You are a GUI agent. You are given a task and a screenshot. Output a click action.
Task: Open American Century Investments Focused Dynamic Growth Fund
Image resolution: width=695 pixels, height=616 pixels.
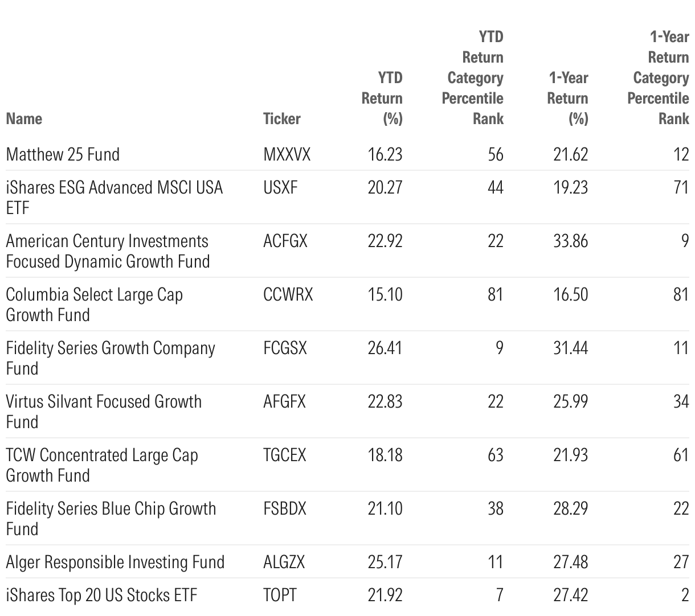(x=108, y=250)
